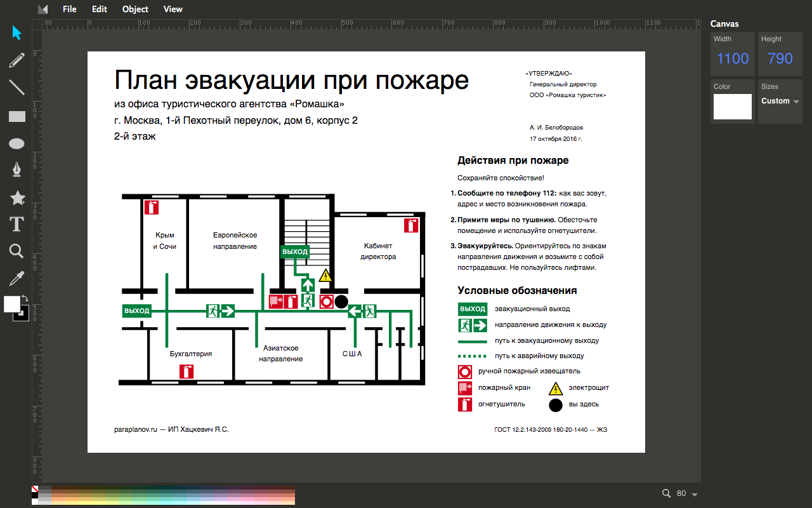Image resolution: width=812 pixels, height=508 pixels.
Task: Click the canvas Width field 1100
Action: (x=733, y=58)
